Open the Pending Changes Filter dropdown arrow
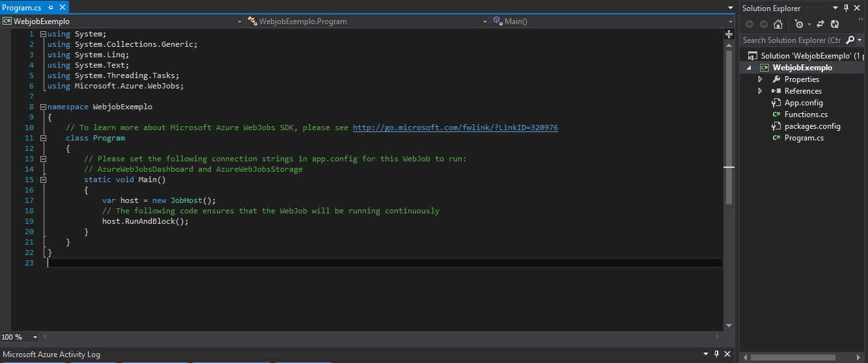This screenshot has width=868, height=363. pyautogui.click(x=809, y=24)
